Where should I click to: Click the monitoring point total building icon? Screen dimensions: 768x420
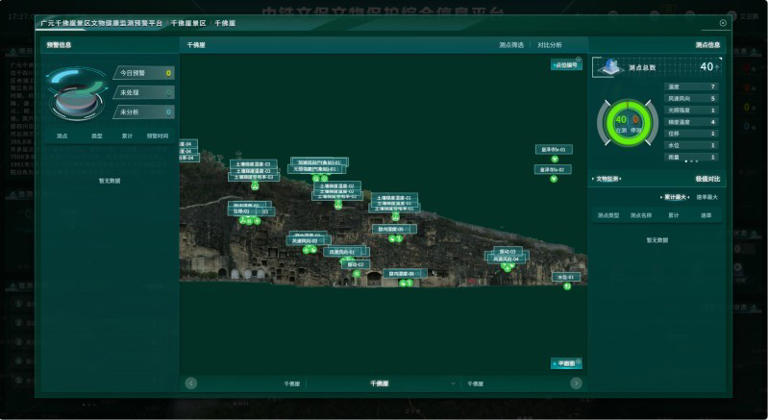(x=608, y=66)
